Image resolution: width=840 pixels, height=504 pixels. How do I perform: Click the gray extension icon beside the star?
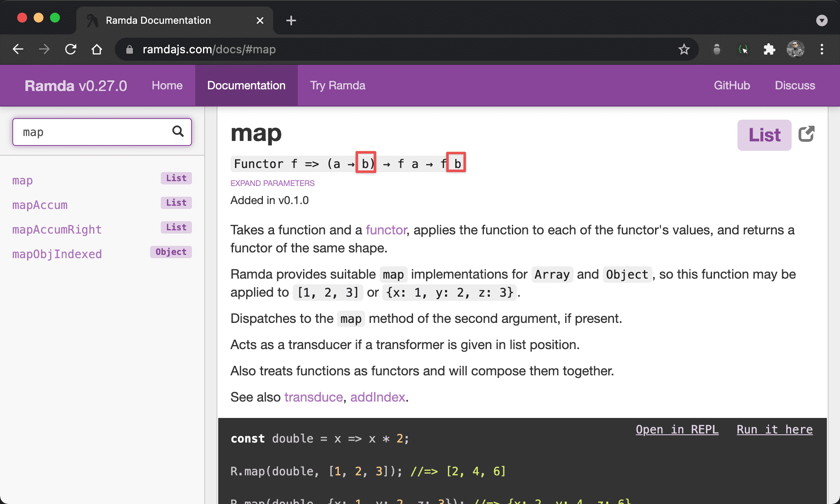coord(717,50)
